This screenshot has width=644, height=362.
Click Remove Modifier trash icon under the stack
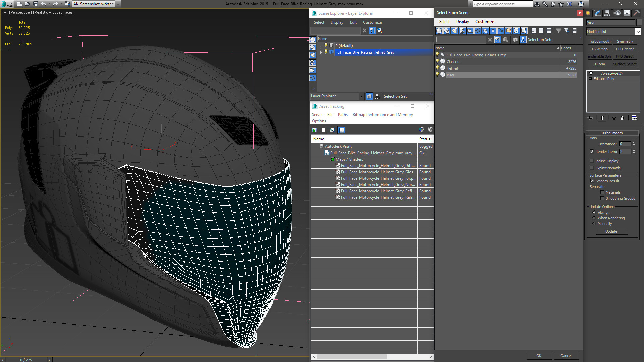tap(622, 118)
